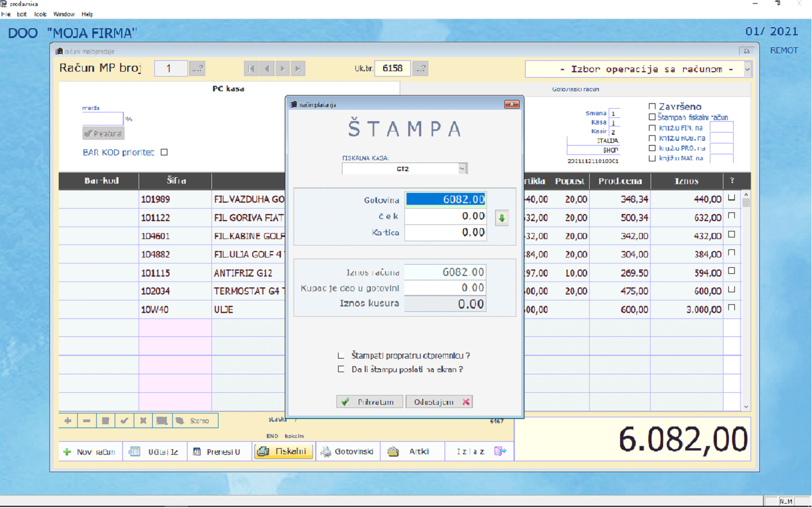Viewport: 812px width, 508px height.
Task: Click the Gotovina amount field
Action: (x=446, y=199)
